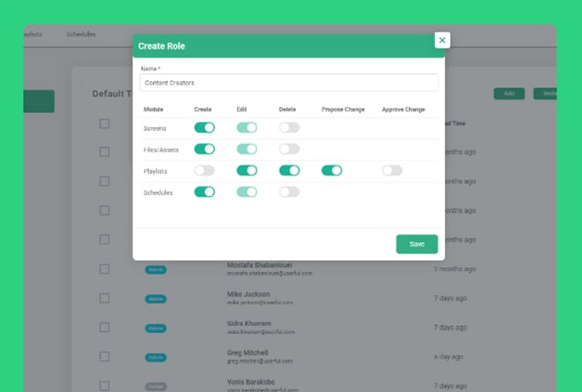Enable Delete permission for Files/Assets
This screenshot has height=392, width=582.
(289, 149)
